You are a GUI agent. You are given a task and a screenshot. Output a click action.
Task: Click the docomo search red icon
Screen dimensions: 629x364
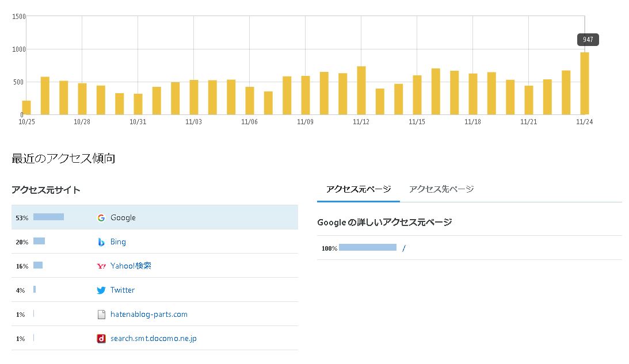point(101,338)
